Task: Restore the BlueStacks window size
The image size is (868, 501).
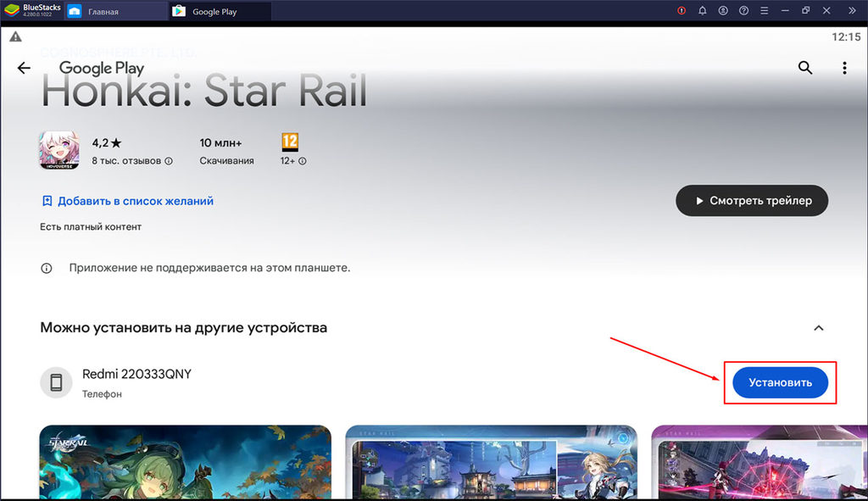Action: tap(806, 10)
